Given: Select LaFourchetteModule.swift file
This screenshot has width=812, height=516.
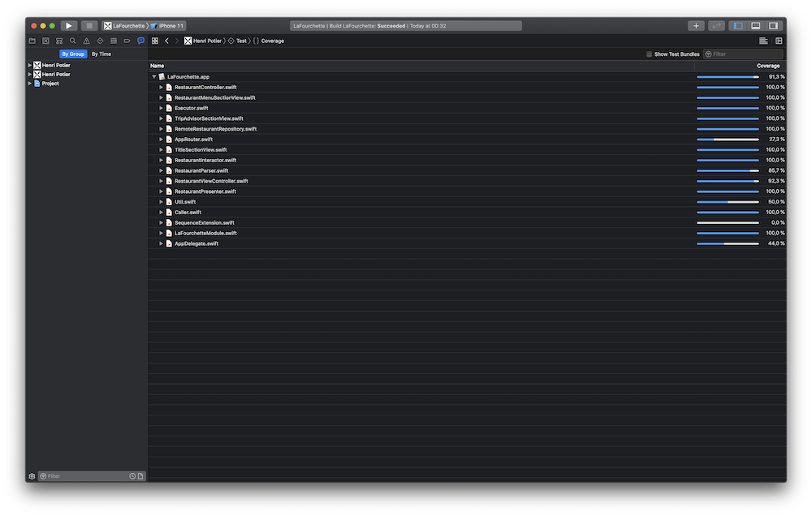Looking at the screenshot, I should coord(205,233).
